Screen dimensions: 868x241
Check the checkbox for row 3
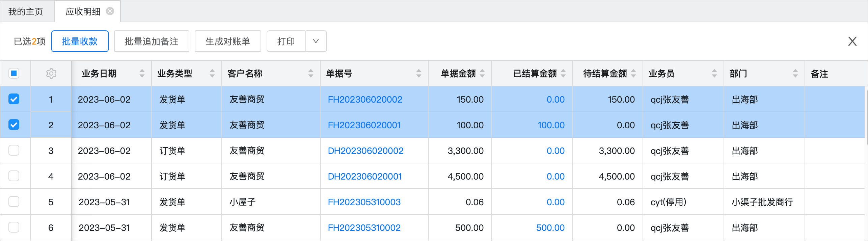(x=14, y=151)
